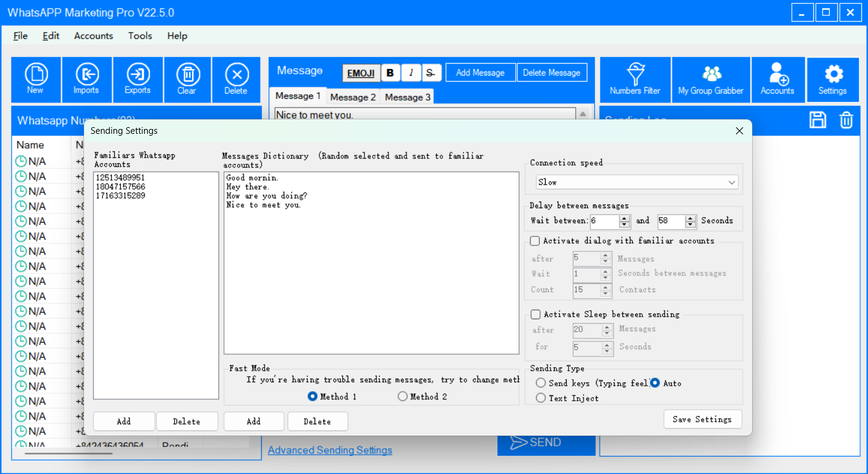Expand the Connection speed dropdown
Screen dimensions: 868x474
(x=731, y=182)
